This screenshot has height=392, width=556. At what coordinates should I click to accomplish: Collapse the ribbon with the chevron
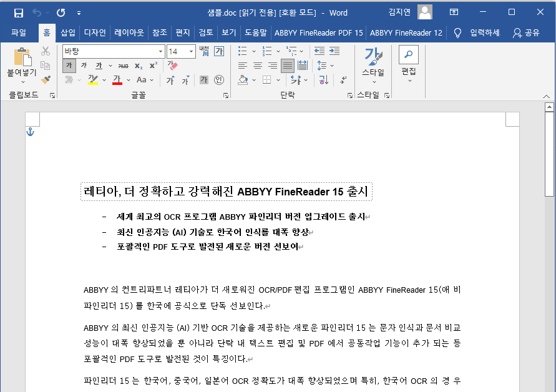coord(547,96)
